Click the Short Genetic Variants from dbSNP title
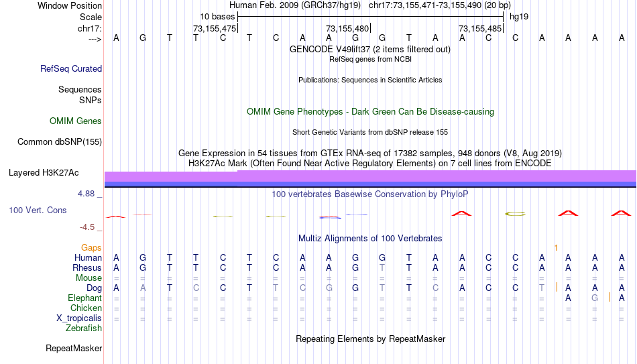The width and height of the screenshot is (637, 364). (x=370, y=133)
